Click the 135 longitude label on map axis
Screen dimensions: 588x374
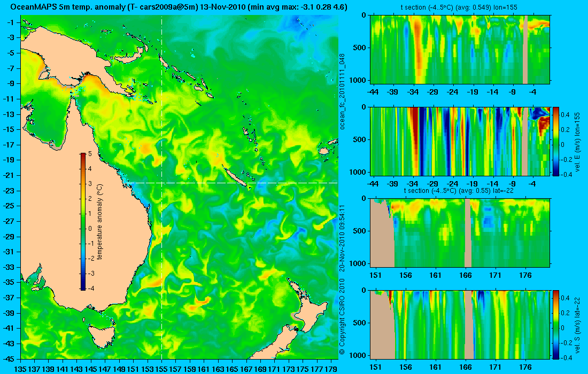pos(20,369)
